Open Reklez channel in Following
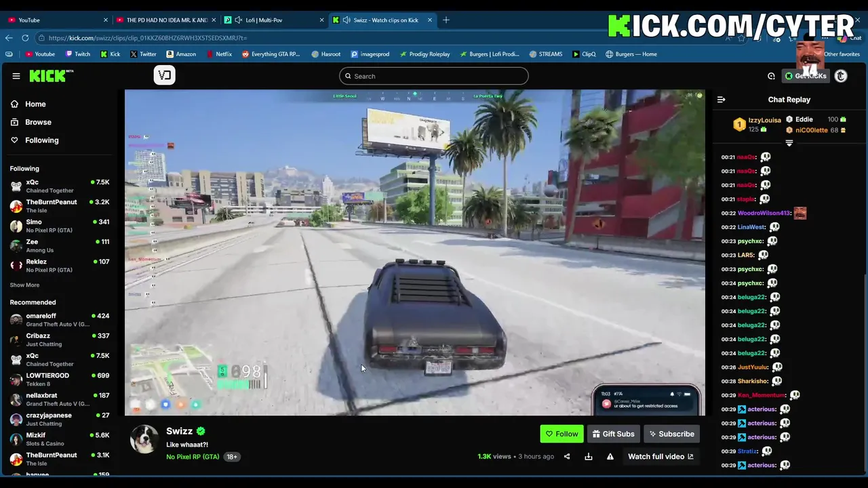The width and height of the screenshot is (868, 488). [60, 266]
